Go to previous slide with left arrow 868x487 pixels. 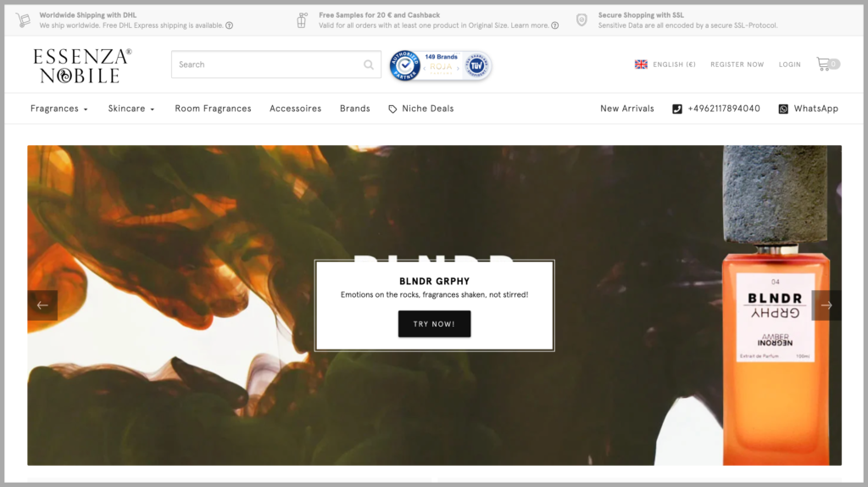pos(42,305)
